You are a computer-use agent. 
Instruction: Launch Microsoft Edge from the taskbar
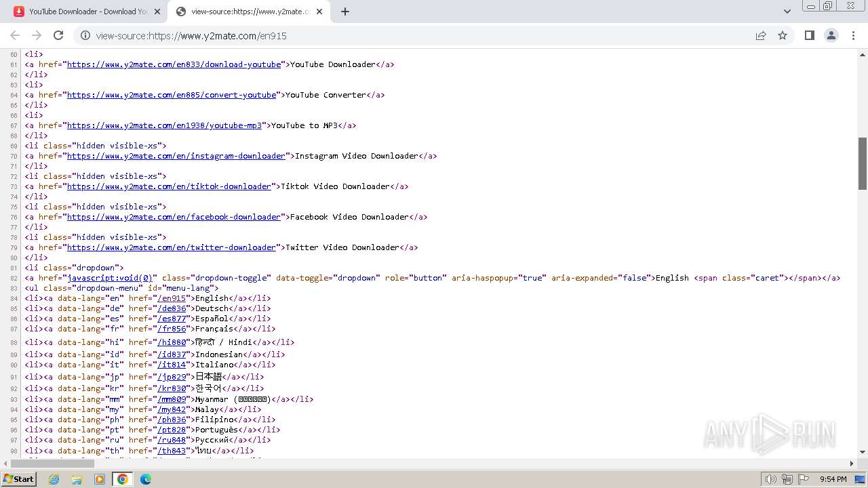pyautogui.click(x=146, y=479)
